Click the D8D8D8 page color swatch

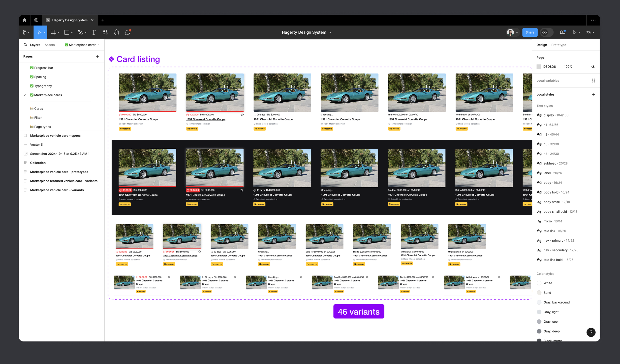coord(539,67)
